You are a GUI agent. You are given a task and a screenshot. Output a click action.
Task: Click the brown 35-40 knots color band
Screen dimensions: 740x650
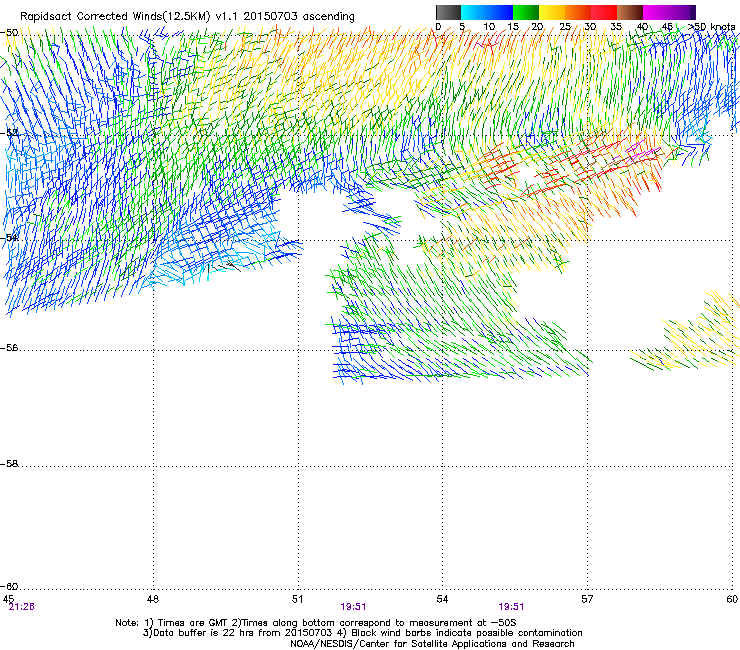point(630,12)
